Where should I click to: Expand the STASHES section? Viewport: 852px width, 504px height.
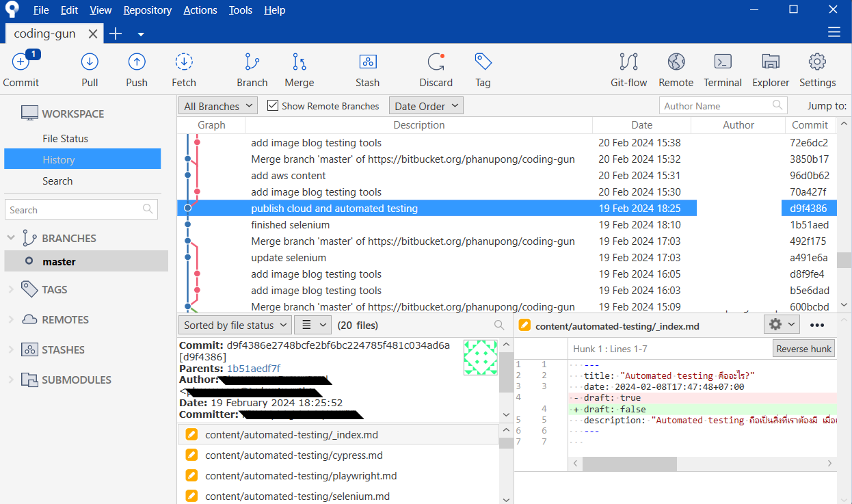(11, 349)
